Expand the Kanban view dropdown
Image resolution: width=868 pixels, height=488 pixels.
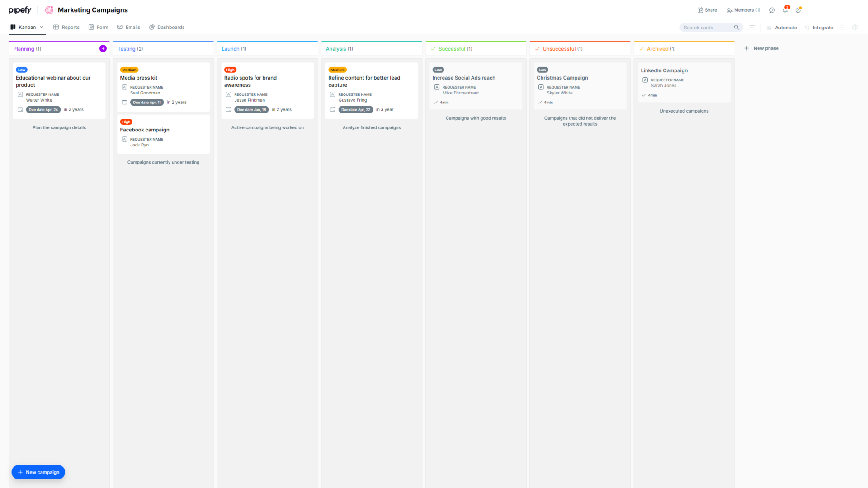(41, 27)
